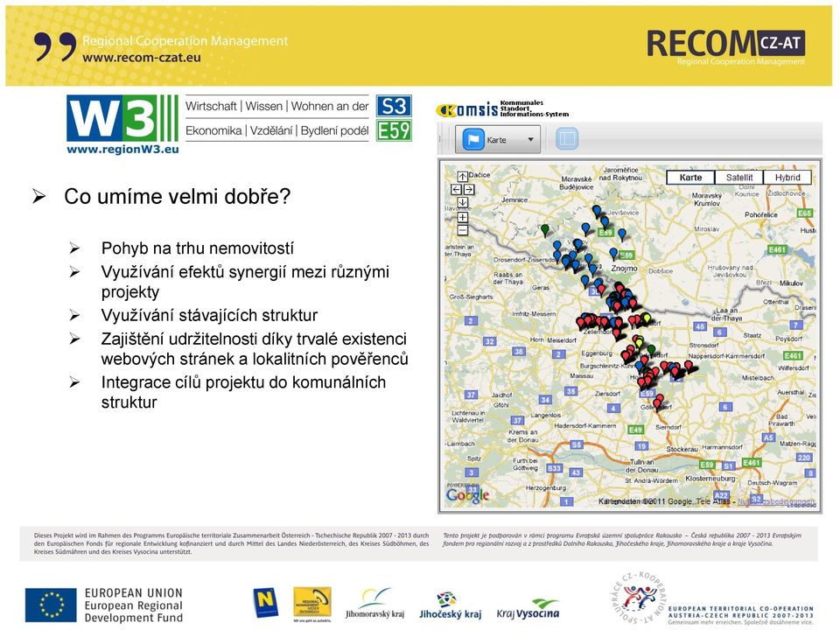The width and height of the screenshot is (840, 630).
Task: Click the green E59 sign beside the W3 text
Action: click(x=394, y=130)
